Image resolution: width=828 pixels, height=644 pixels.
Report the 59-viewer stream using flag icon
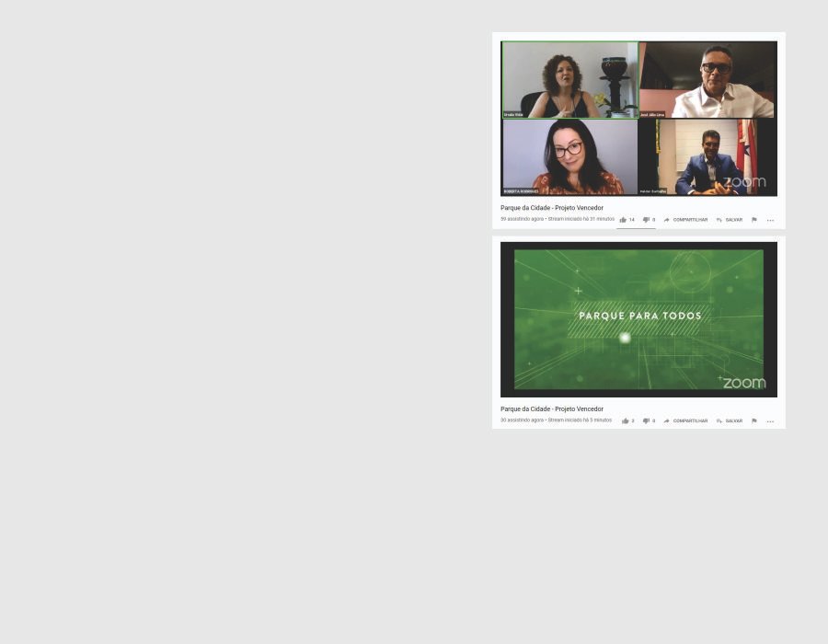pyautogui.click(x=753, y=220)
